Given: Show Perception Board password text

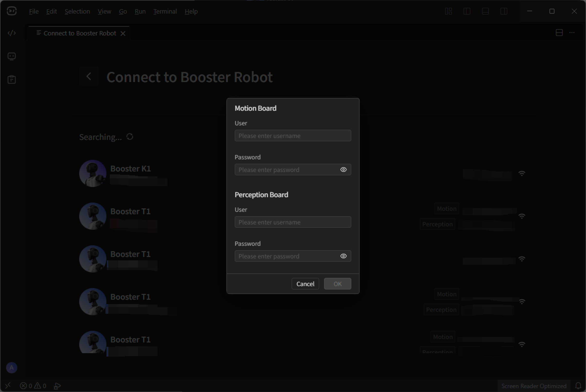Looking at the screenshot, I should (x=344, y=256).
